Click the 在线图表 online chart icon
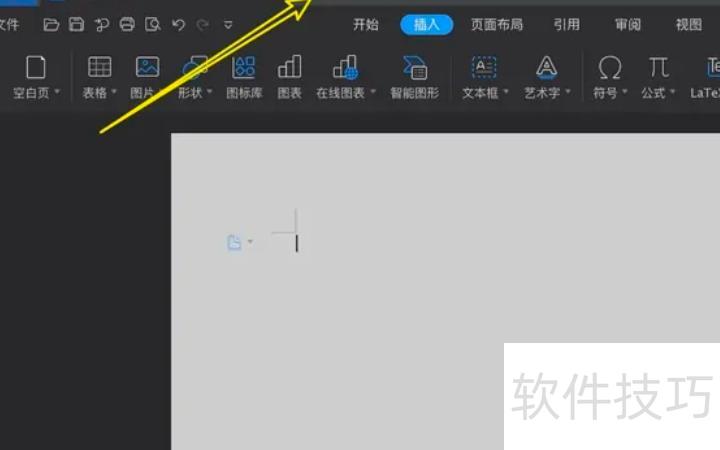The width and height of the screenshot is (720, 450). click(345, 67)
